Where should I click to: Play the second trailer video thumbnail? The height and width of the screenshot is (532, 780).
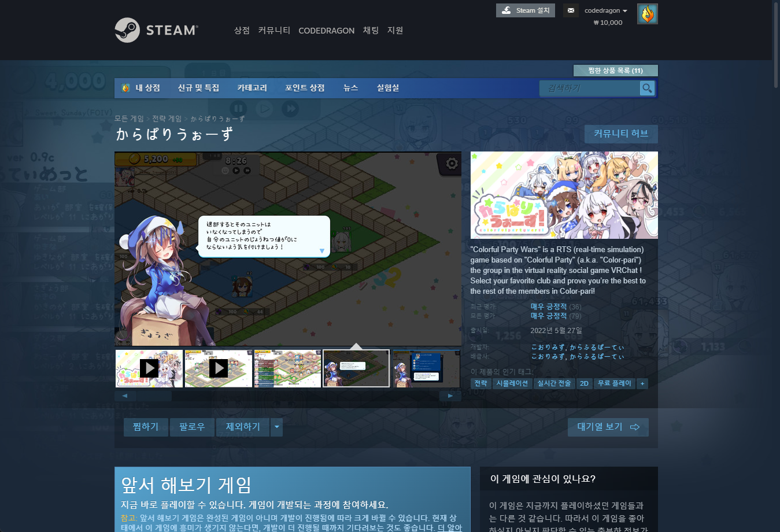[219, 368]
